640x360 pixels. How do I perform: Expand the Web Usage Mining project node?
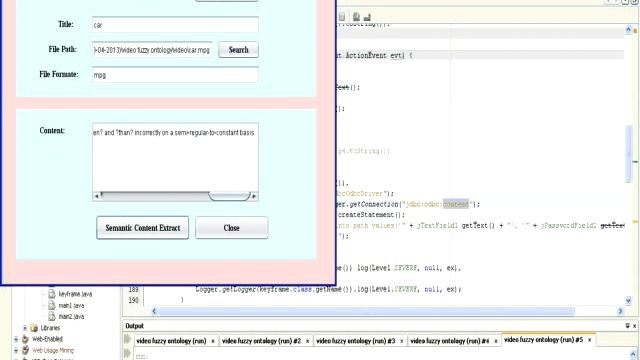16,350
